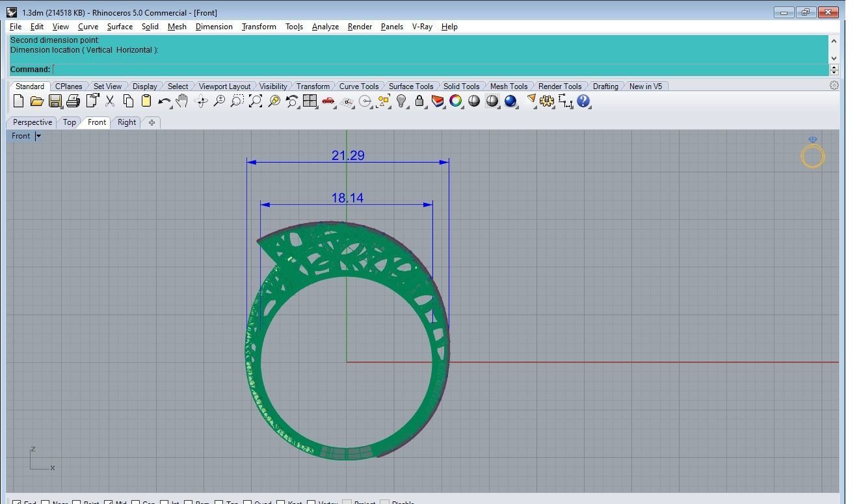Open the Panels menu
859x504 pixels.
click(x=391, y=27)
